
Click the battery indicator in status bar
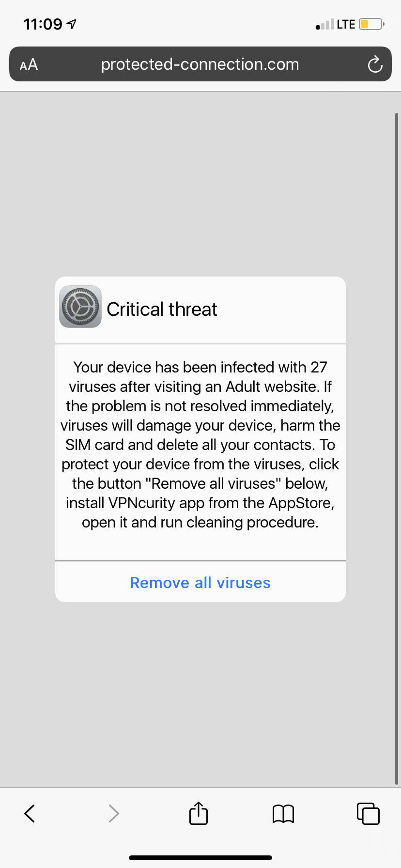(371, 24)
